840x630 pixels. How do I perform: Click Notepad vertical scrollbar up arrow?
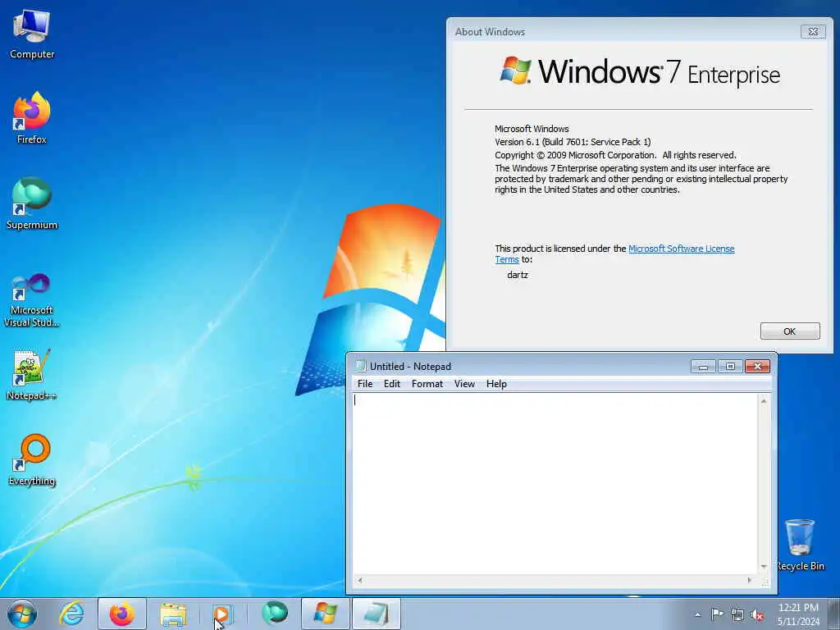tap(764, 400)
